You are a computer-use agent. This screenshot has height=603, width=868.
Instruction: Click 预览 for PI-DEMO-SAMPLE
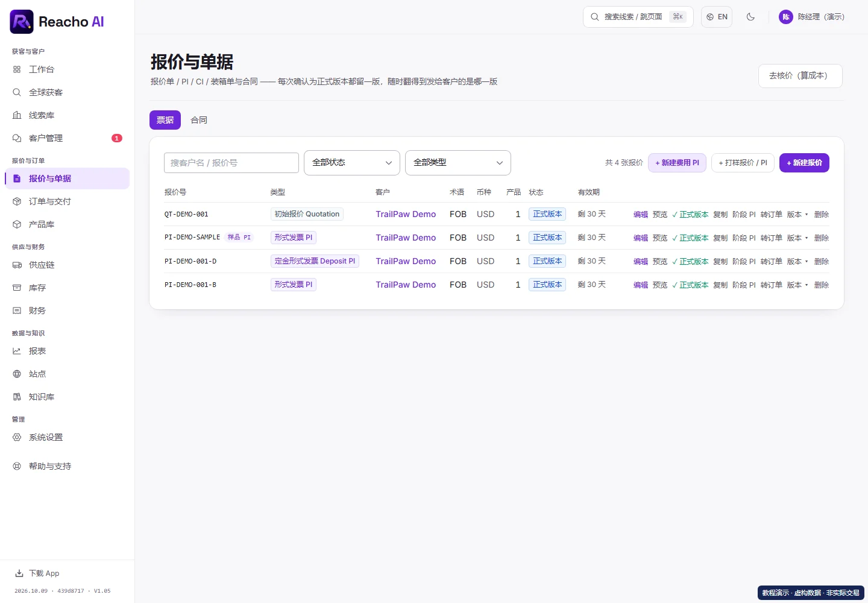click(660, 238)
